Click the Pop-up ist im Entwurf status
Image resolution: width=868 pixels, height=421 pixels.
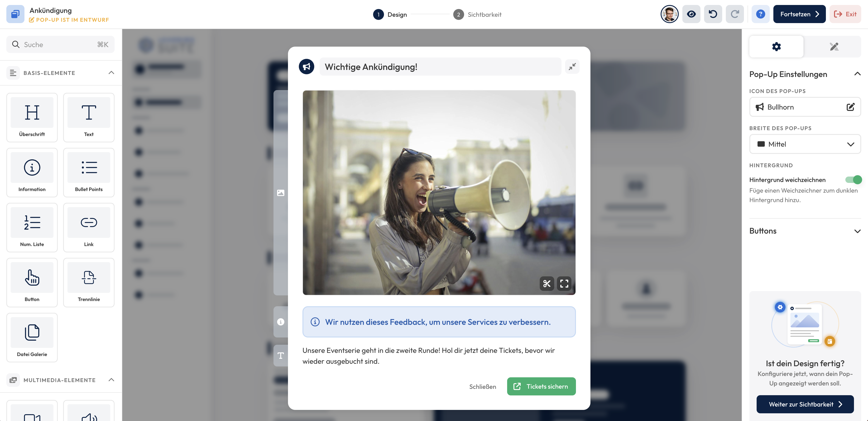pyautogui.click(x=69, y=20)
